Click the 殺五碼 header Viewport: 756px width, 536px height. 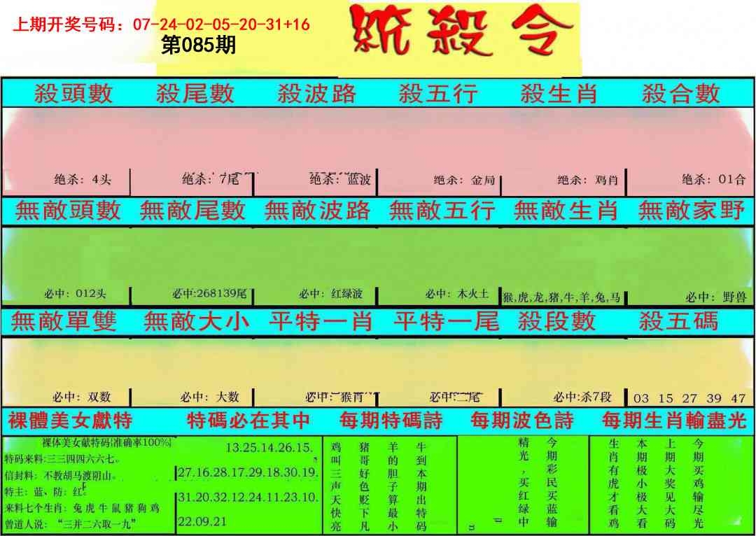(678, 321)
